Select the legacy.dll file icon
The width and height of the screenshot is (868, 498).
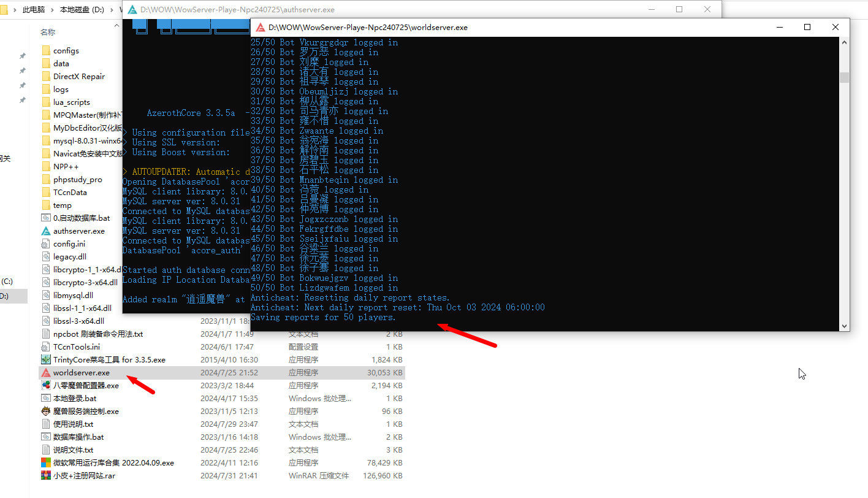[46, 256]
